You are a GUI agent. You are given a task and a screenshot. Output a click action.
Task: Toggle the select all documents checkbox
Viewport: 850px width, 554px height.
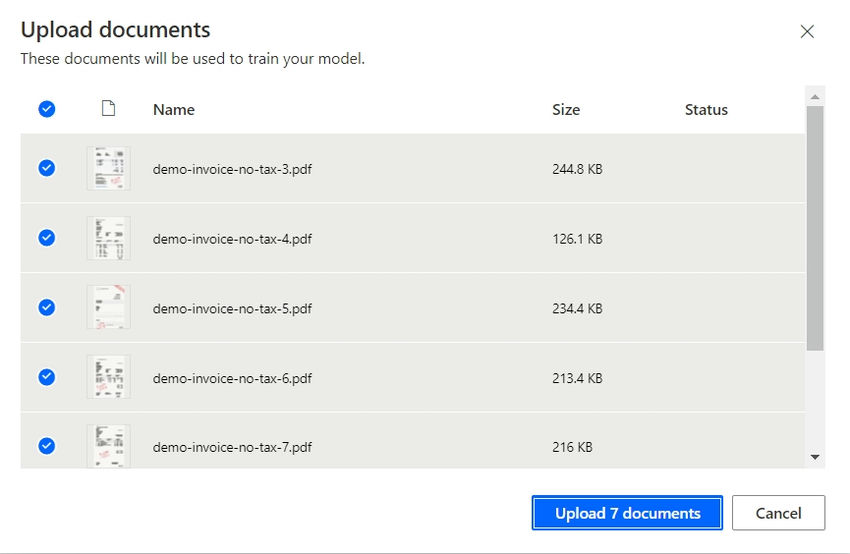coord(47,109)
